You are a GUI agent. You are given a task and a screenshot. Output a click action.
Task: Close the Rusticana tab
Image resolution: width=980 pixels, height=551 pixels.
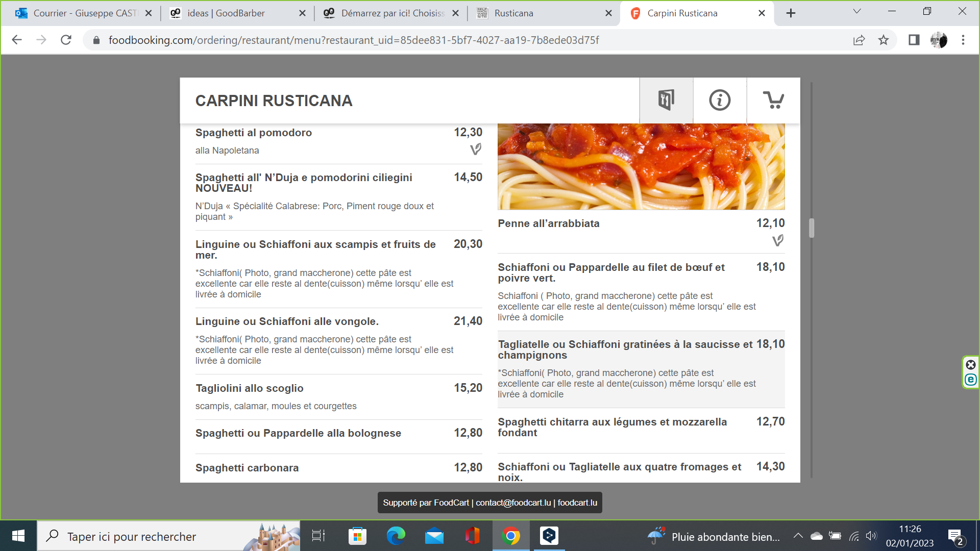608,13
